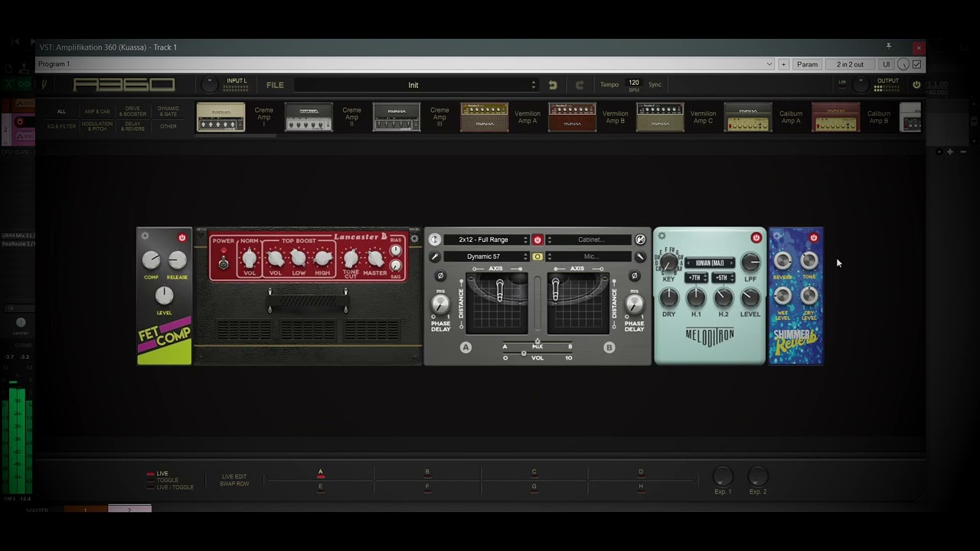This screenshot has width=980, height=551.
Task: Toggle the VST bypass checkbox
Action: pyautogui.click(x=917, y=64)
